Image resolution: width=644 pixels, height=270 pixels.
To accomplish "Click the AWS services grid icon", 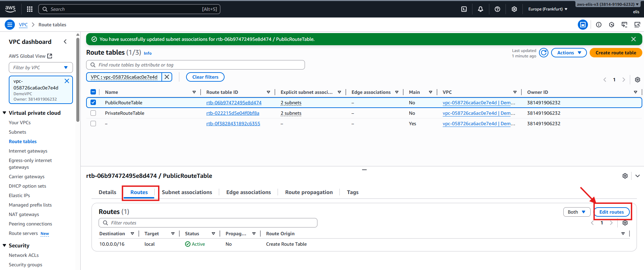I will point(30,9).
